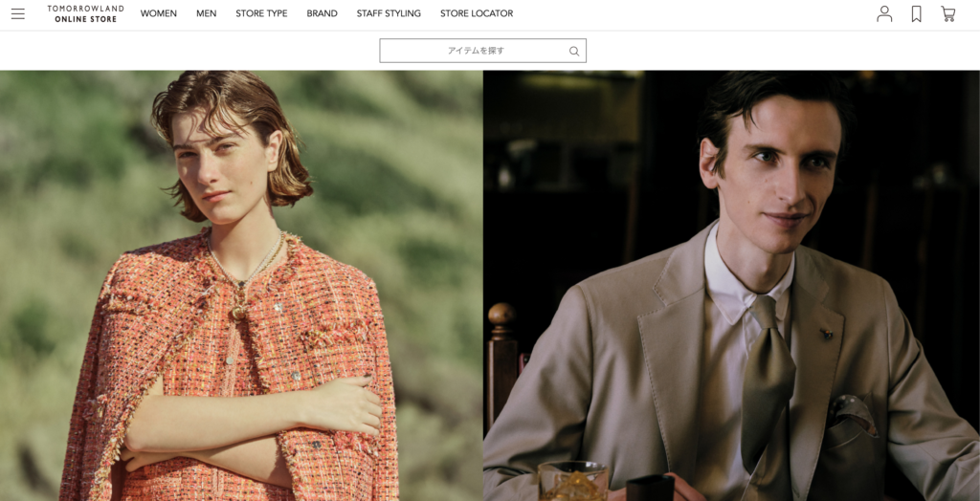Focus the アイテムを探す search field
The image size is (980, 501).
(482, 51)
